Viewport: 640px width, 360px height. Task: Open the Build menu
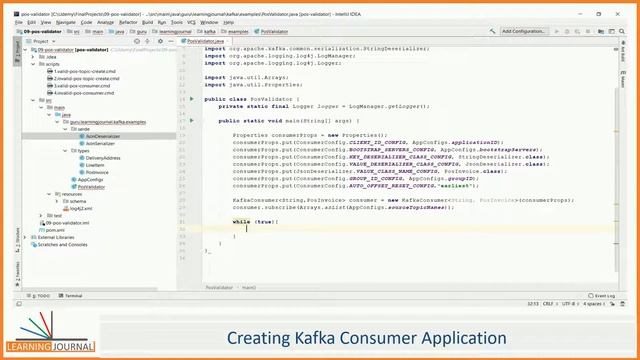tap(147, 22)
